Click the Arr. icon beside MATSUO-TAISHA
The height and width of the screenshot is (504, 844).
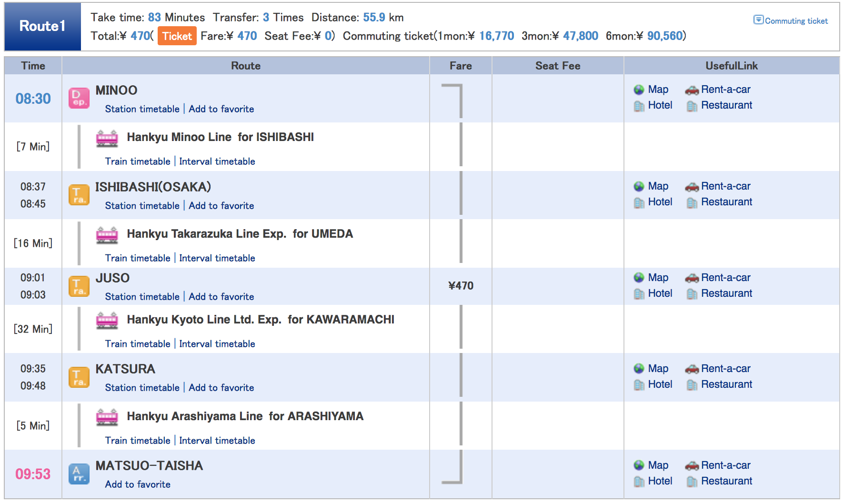79,474
